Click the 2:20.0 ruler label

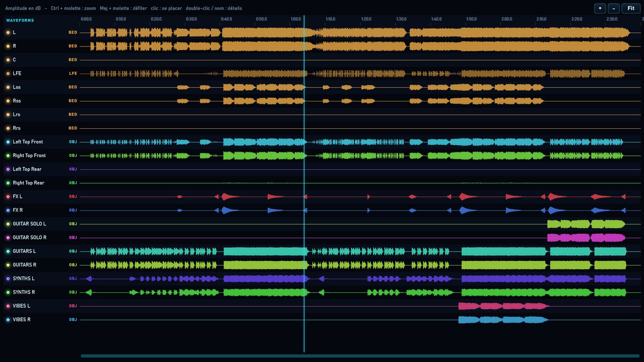coord(577,19)
